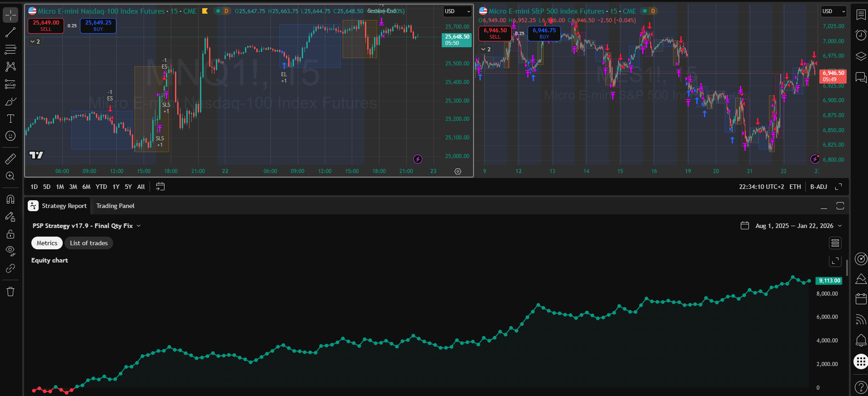The width and height of the screenshot is (868, 396).
Task: Open the S&P 500 chart USD currency dropdown
Action: click(x=834, y=11)
